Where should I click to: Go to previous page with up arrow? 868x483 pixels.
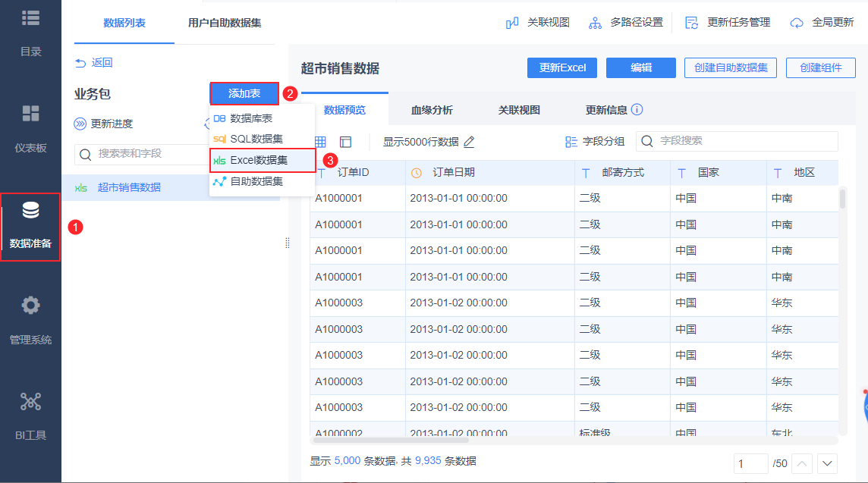tap(802, 463)
